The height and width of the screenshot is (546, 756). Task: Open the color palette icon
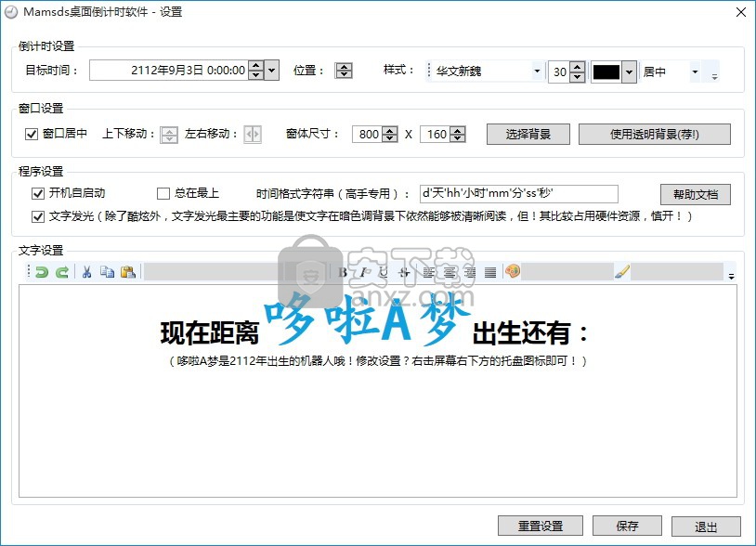click(x=513, y=271)
